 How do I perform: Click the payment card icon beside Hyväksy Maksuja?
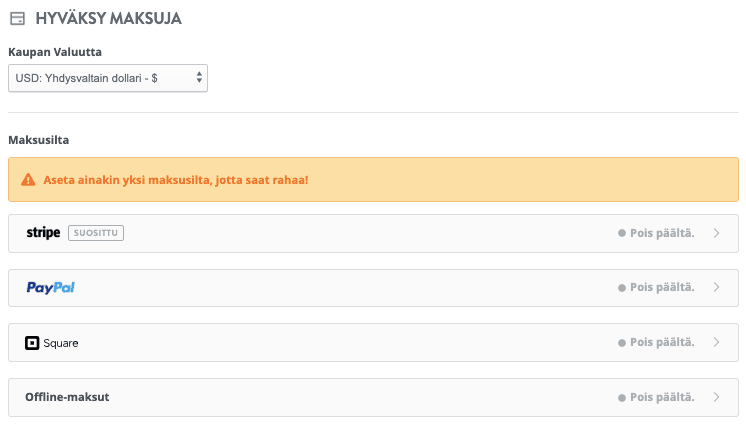(x=17, y=18)
